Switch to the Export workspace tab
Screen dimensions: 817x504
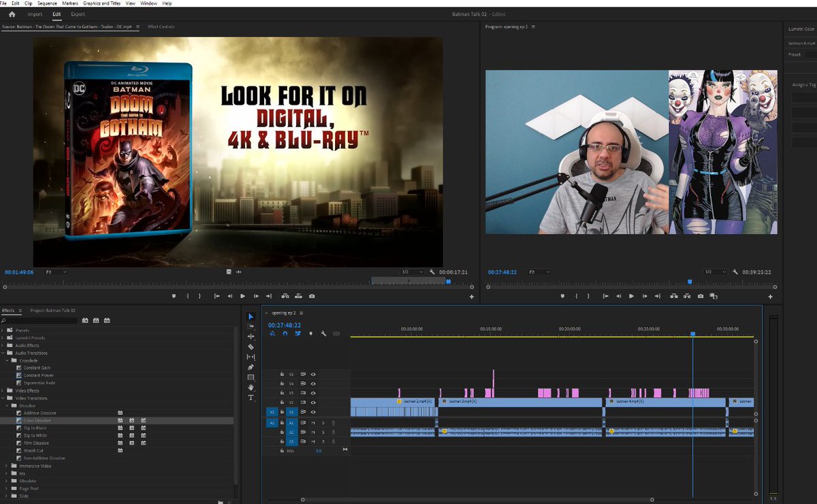pos(78,14)
